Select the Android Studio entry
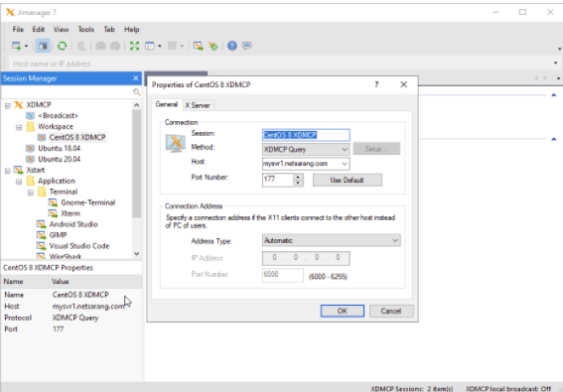The width and height of the screenshot is (563, 392). coord(73,224)
